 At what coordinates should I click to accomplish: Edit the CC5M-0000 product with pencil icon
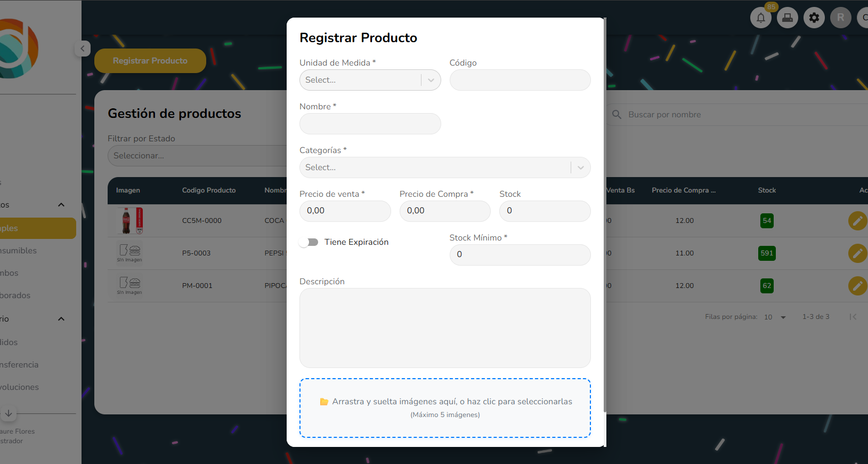coord(857,221)
